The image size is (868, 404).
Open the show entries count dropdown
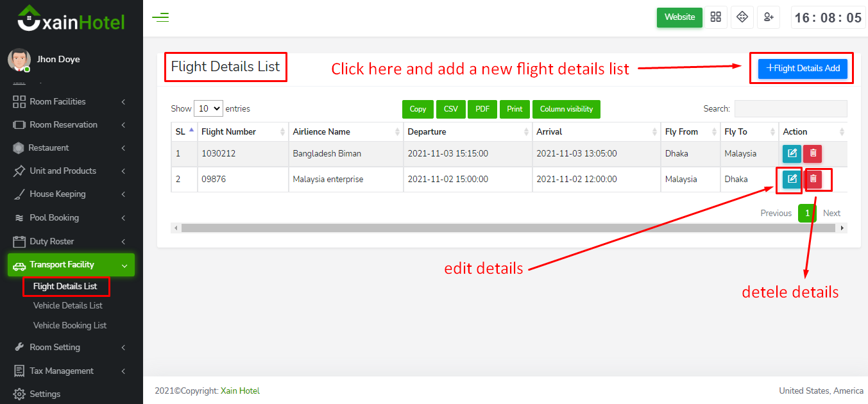(208, 109)
